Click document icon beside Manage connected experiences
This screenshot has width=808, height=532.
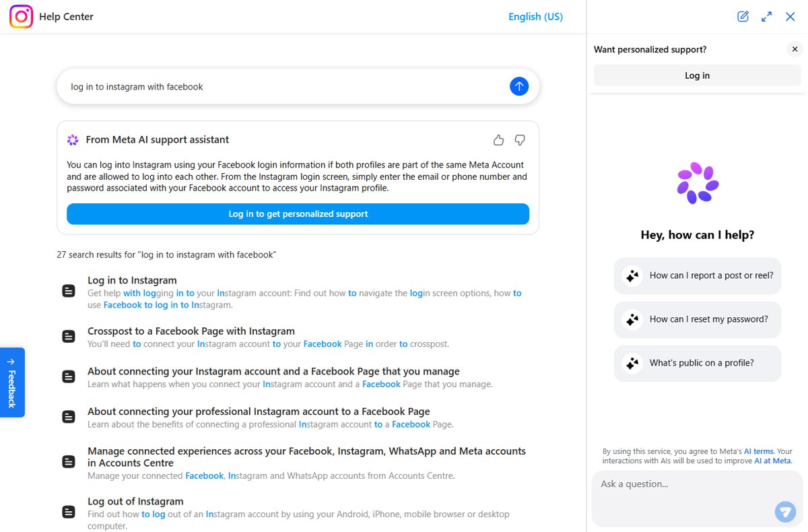68,462
